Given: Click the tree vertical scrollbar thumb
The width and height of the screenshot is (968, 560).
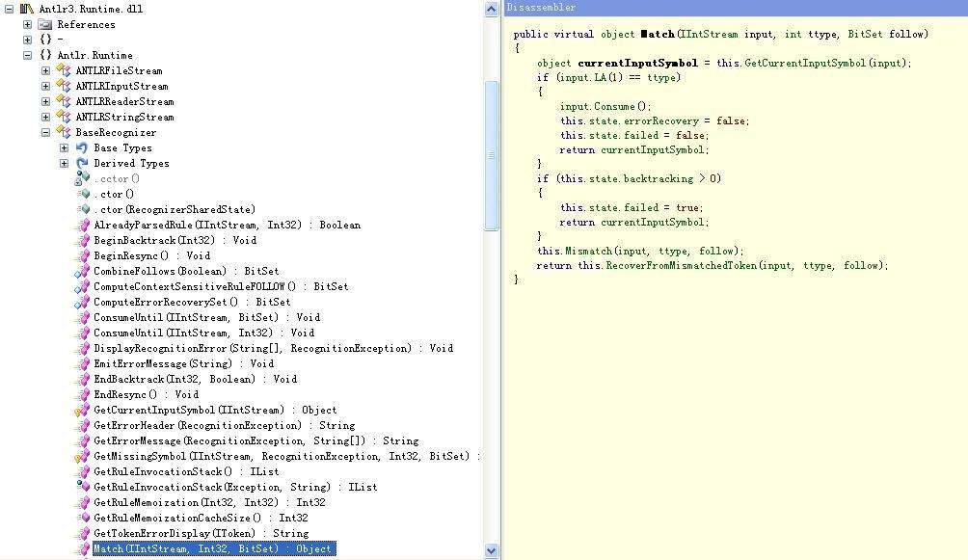Looking at the screenshot, I should pos(492,155).
